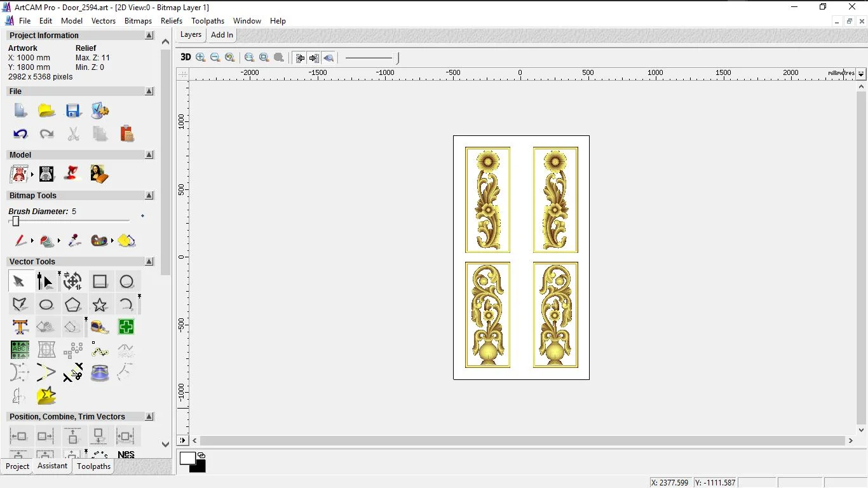This screenshot has width=868, height=488.
Task: Collapse the Vector Tools section
Action: 149,262
